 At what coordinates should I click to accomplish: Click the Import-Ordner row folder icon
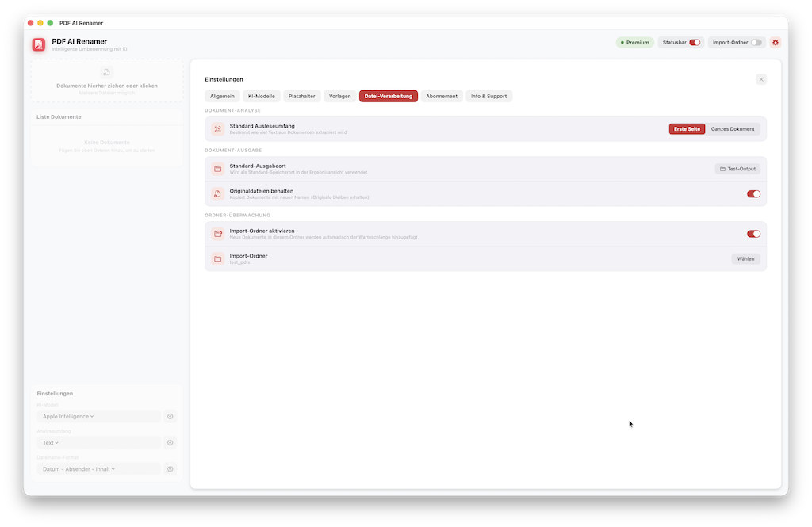click(x=218, y=259)
